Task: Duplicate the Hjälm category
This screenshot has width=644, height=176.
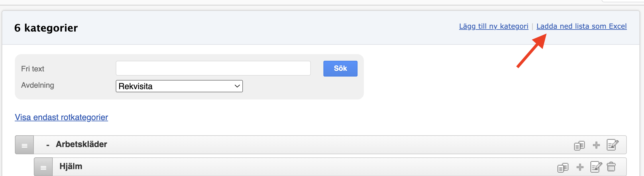Action: pyautogui.click(x=563, y=167)
